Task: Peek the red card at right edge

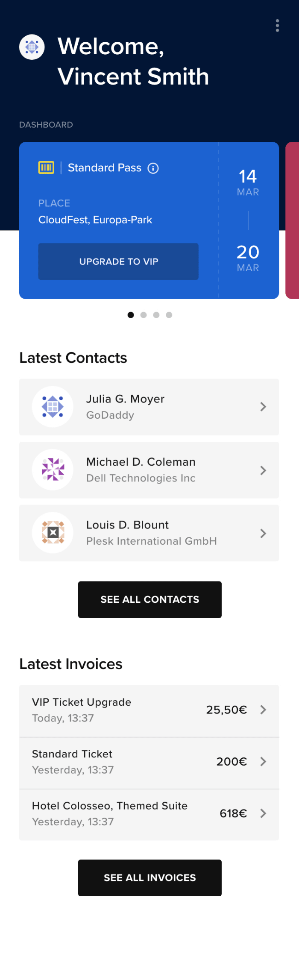Action: click(293, 220)
